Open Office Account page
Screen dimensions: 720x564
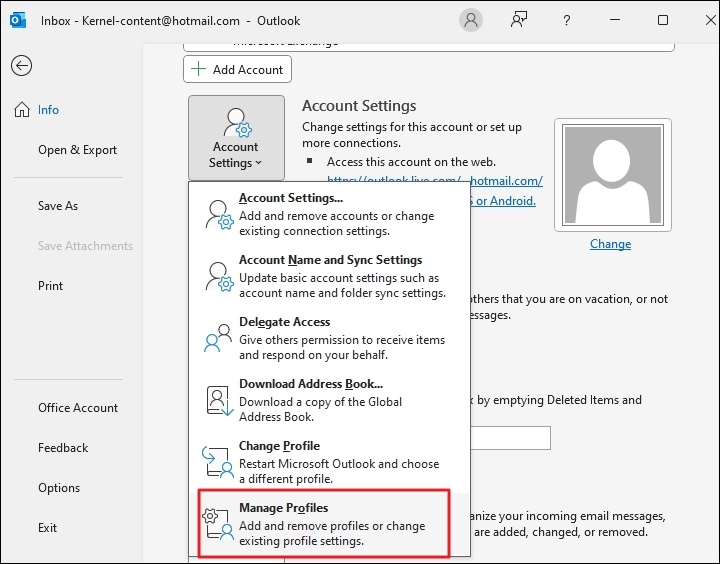(78, 408)
